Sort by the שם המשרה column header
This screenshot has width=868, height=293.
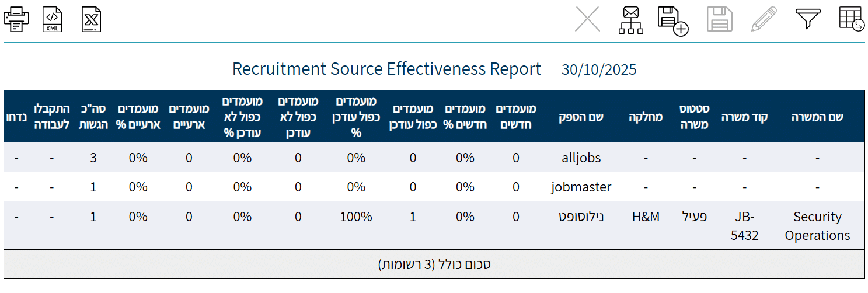(x=817, y=117)
